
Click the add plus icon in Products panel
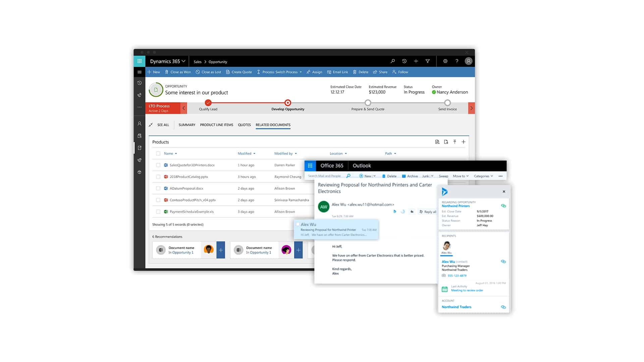[x=464, y=142]
